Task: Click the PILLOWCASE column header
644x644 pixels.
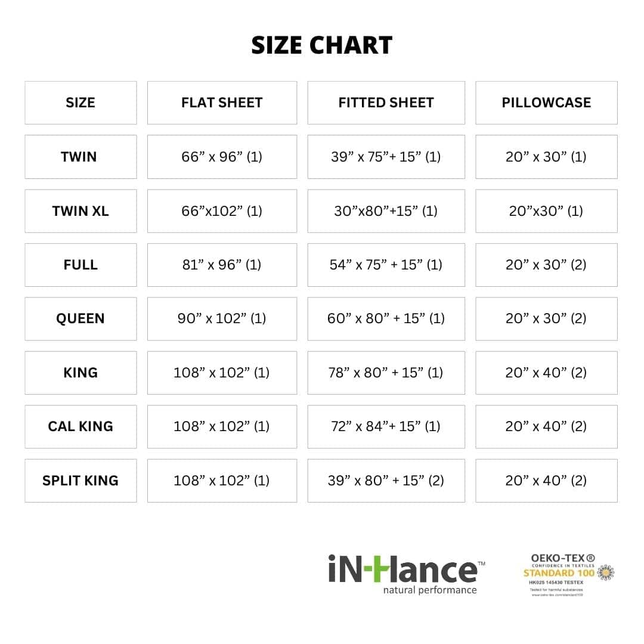Action: click(546, 103)
